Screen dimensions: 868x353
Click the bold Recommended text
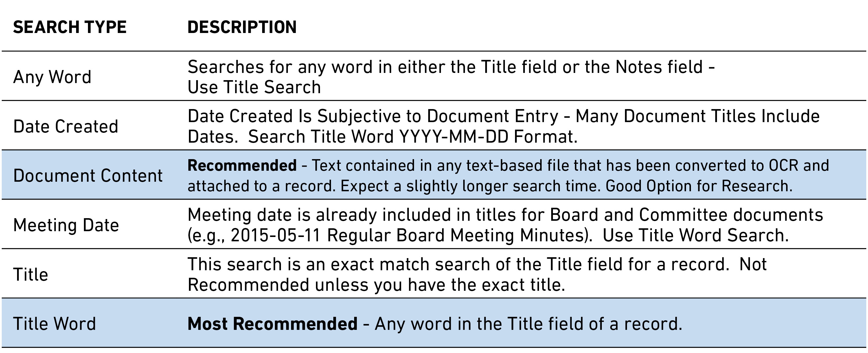pos(242,166)
